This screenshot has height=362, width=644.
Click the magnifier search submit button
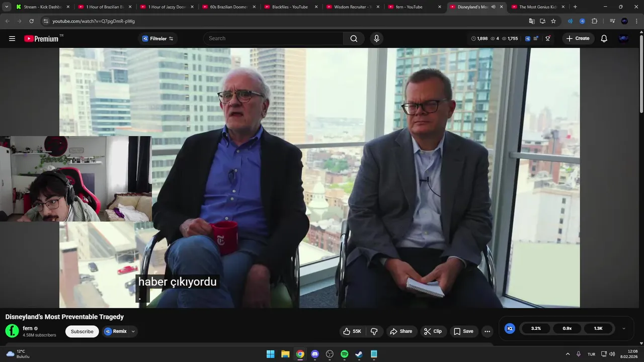click(354, 39)
